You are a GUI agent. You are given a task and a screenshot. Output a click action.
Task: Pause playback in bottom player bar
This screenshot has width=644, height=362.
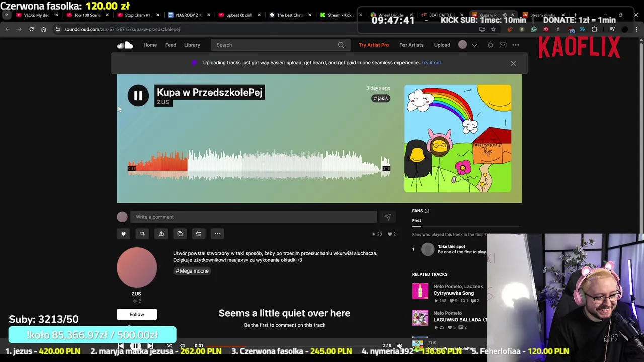pos(135,346)
